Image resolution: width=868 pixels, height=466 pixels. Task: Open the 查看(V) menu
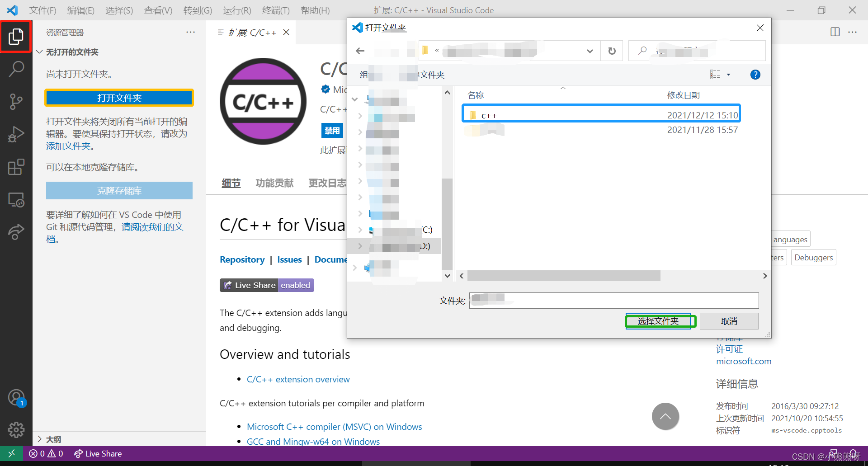(158, 10)
